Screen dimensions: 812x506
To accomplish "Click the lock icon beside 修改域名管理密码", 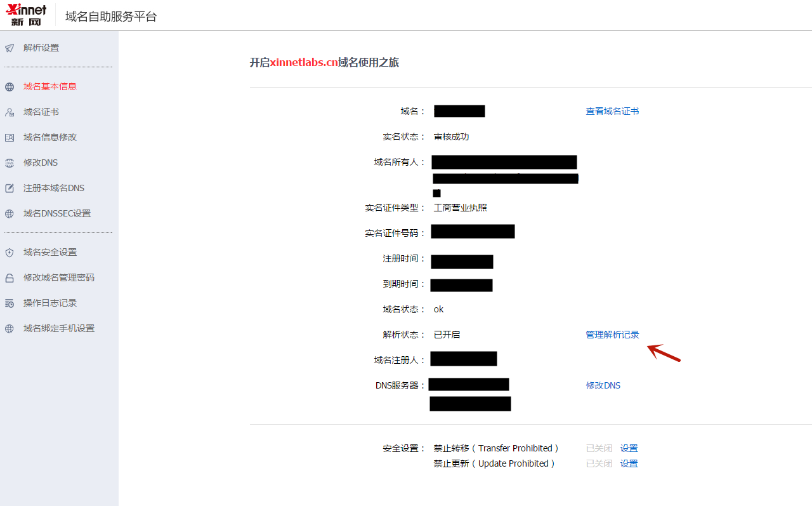I will point(9,277).
